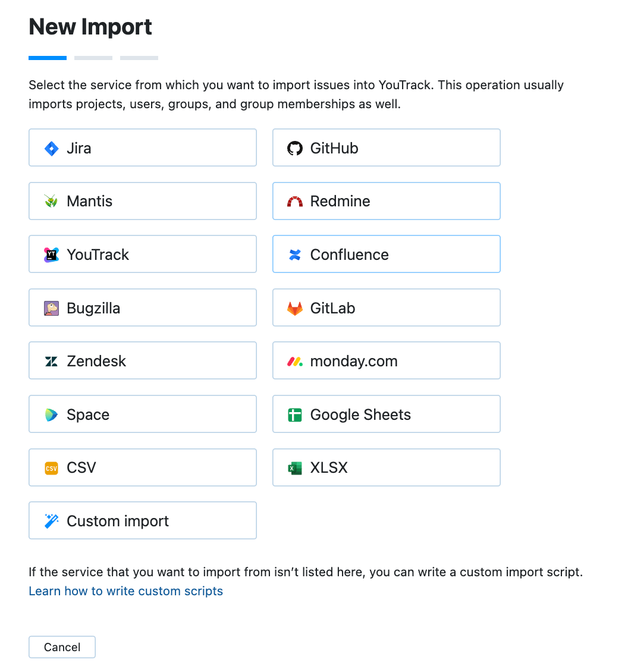Click the first blue step indicator bar
Screen dimensions: 628x672
48,57
